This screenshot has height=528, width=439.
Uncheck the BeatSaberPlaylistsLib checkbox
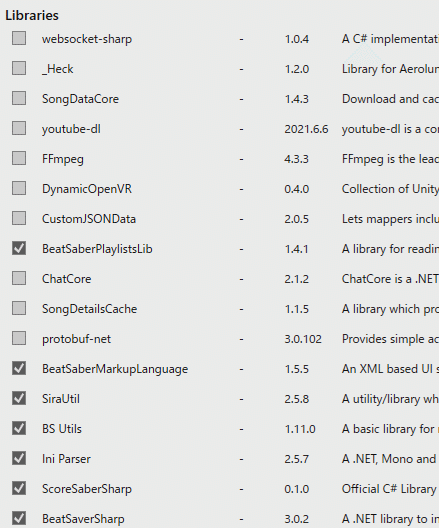(19, 248)
